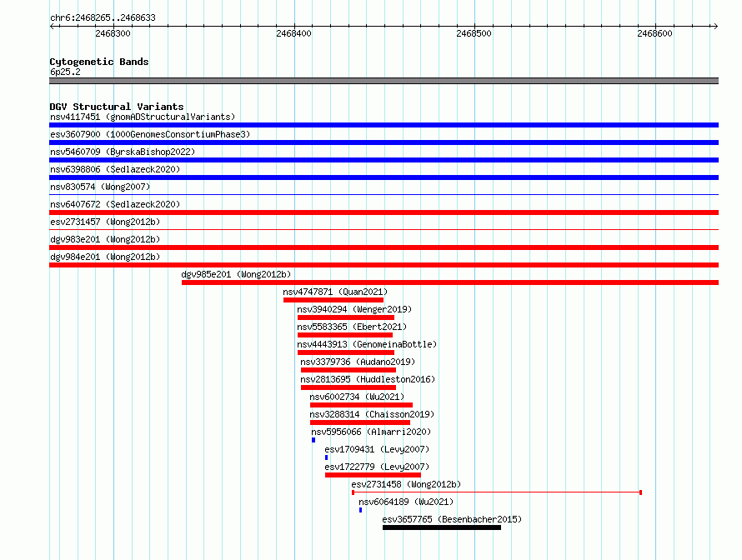Click the red bar under nsv5583365
This screenshot has width=742, height=560.
(x=345, y=335)
